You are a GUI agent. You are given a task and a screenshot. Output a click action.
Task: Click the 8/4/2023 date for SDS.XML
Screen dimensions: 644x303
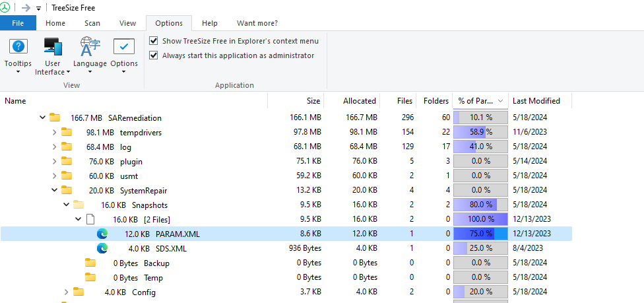click(528, 248)
